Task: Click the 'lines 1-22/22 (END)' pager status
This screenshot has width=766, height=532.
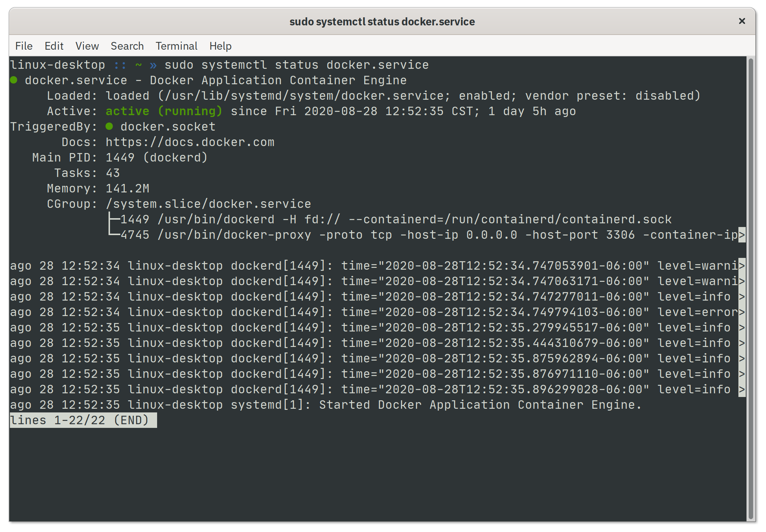Action: (84, 420)
